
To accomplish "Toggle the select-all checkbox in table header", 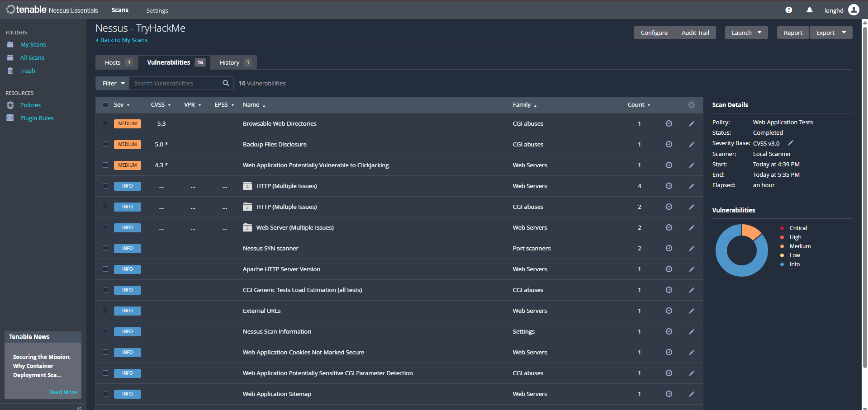I will point(105,105).
